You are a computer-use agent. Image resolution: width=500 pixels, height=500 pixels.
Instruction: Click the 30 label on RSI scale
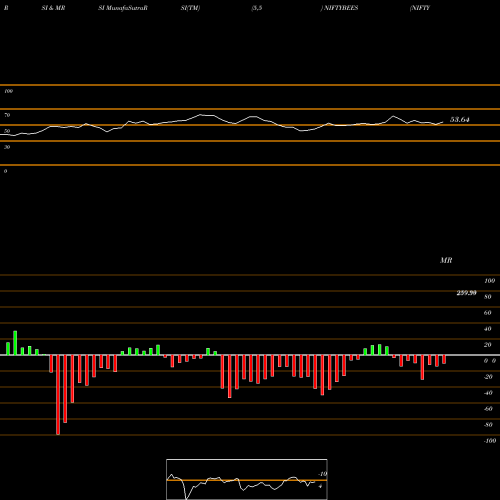tap(7, 147)
